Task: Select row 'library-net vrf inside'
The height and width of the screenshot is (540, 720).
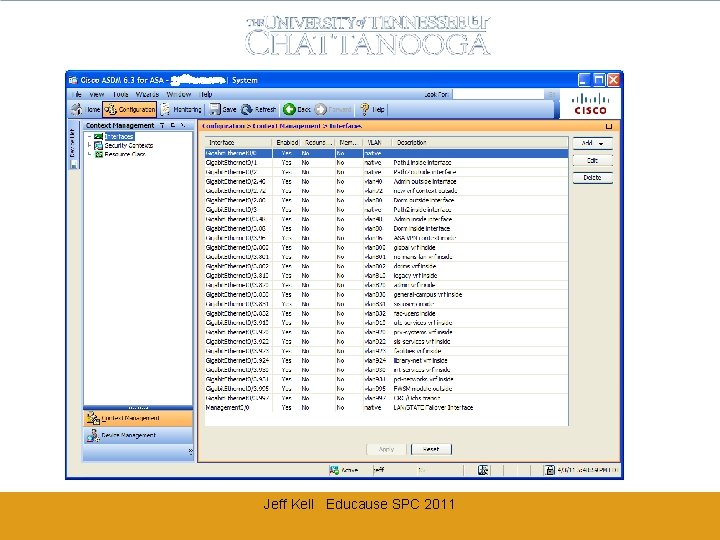Action: (386, 360)
